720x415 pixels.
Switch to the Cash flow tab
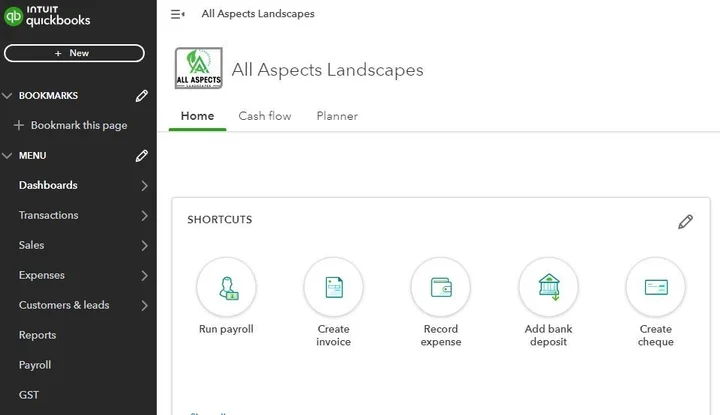(265, 116)
